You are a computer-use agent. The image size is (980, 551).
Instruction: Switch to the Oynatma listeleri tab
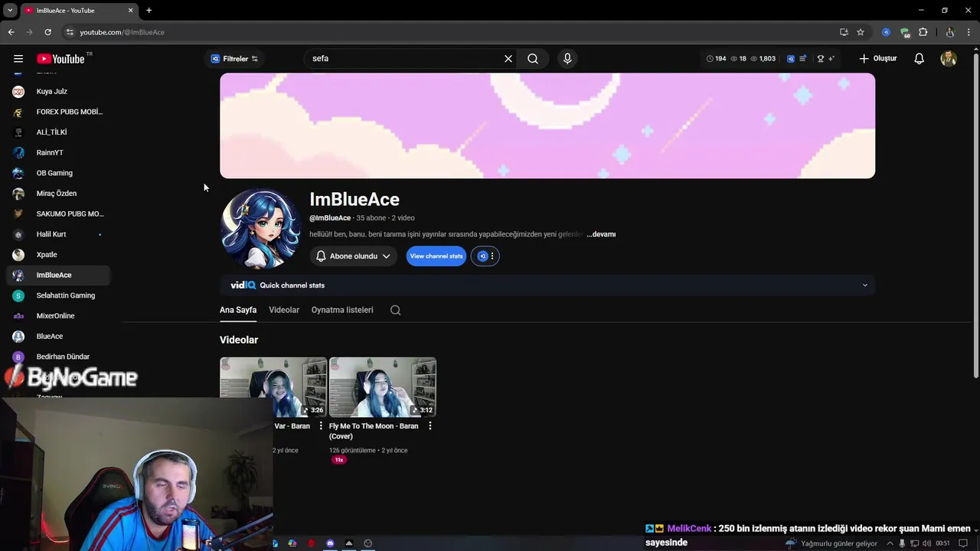coord(342,310)
